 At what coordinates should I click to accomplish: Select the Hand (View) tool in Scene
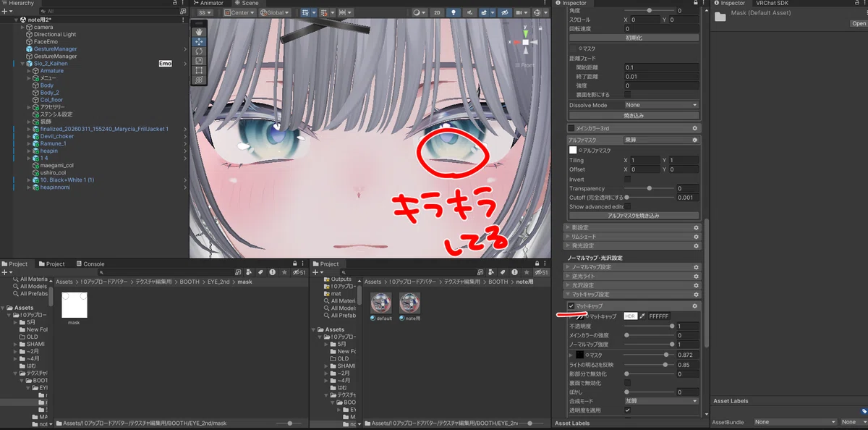[199, 32]
